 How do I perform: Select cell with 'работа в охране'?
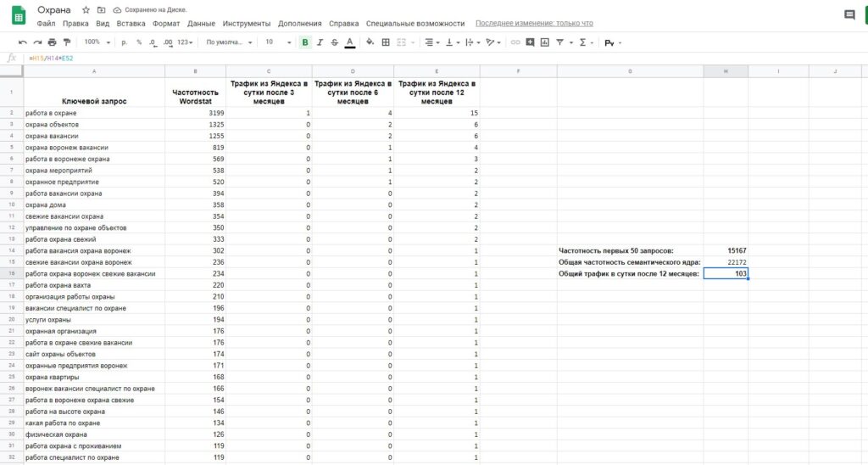(93, 113)
